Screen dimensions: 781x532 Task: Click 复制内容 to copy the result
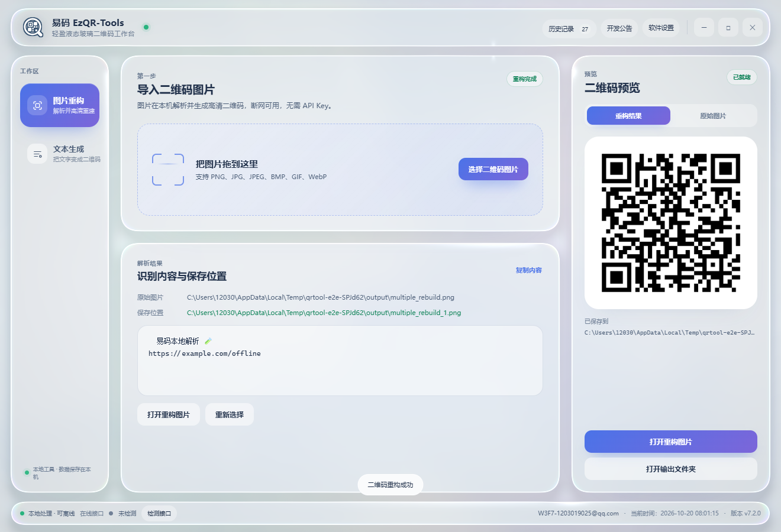coord(528,270)
